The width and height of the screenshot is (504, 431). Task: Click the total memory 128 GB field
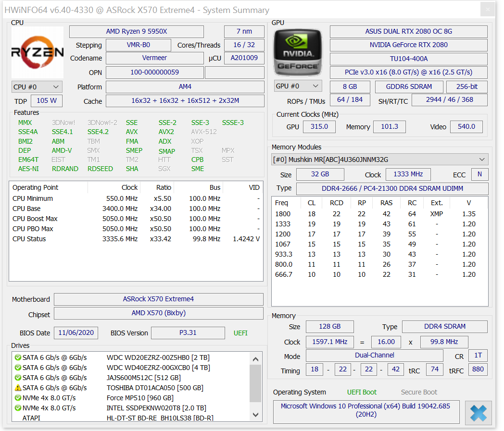(330, 327)
